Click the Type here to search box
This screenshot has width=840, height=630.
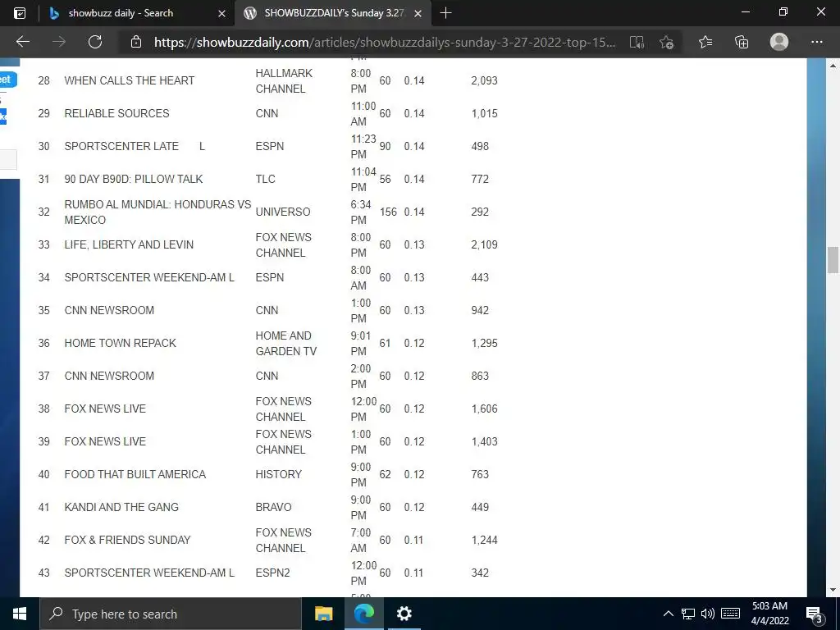(171, 614)
